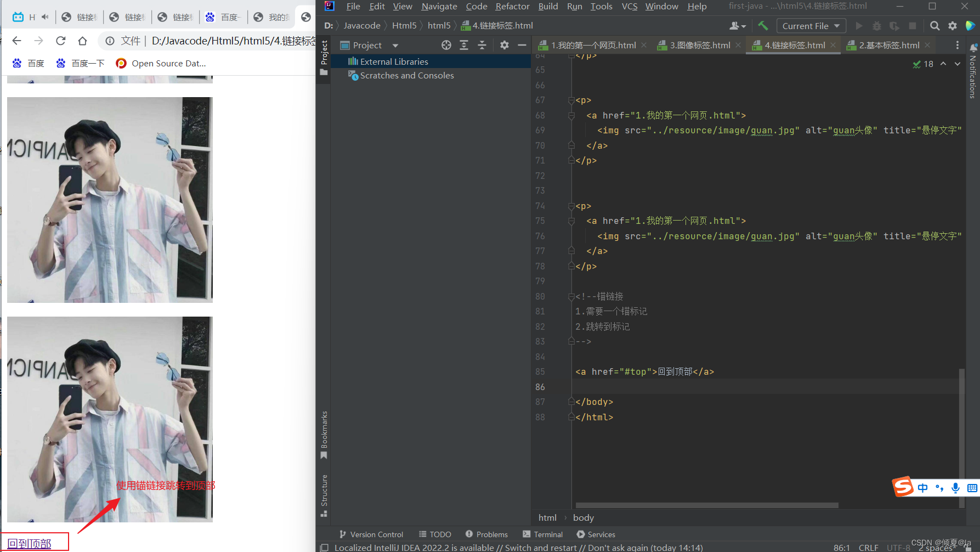Open Open Source Dat... bookmark
Viewport: 980px width, 552px height.
click(161, 63)
